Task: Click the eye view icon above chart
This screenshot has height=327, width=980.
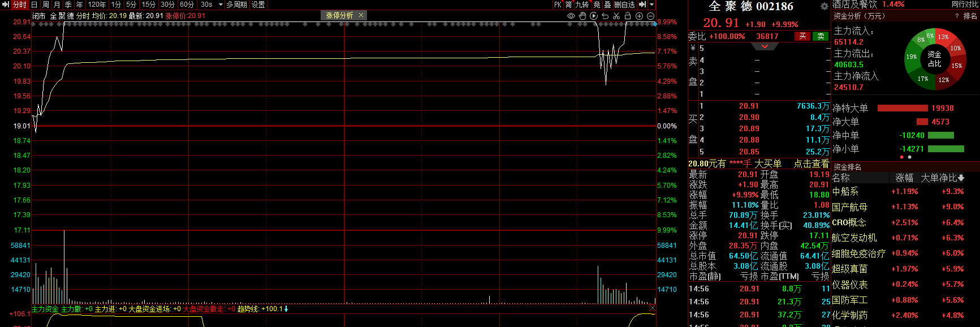Action: pyautogui.click(x=571, y=16)
